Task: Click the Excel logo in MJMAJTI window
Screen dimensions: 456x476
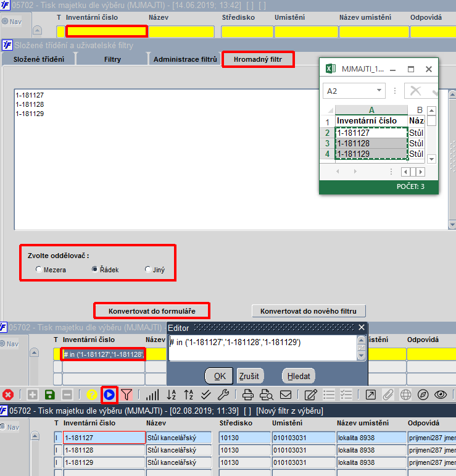Action: [331, 69]
